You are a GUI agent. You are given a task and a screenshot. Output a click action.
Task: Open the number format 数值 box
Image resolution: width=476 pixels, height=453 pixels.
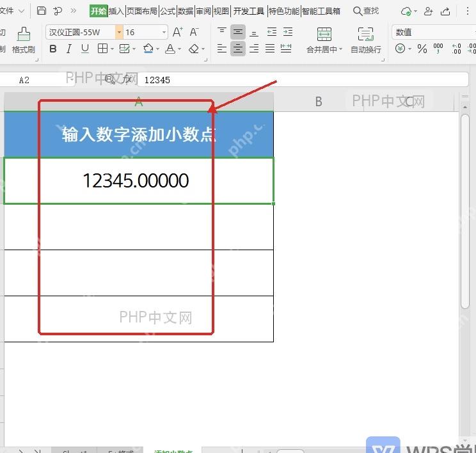434,32
